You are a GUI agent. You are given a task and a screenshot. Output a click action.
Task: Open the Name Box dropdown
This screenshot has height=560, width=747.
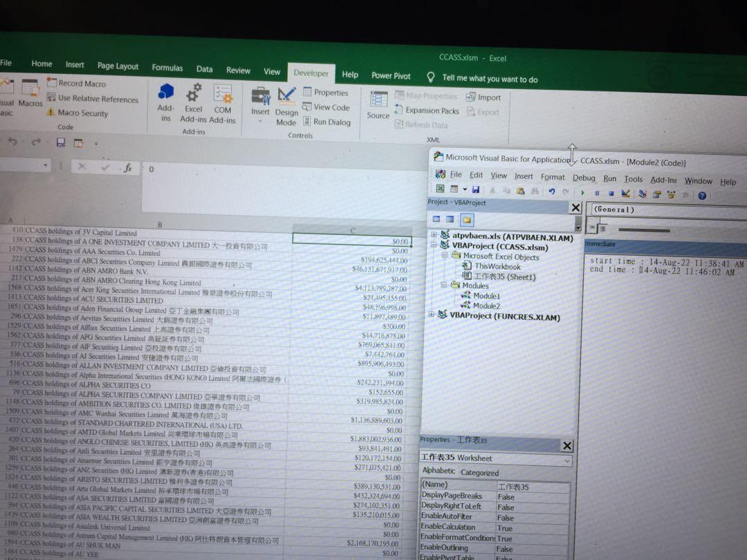pyautogui.click(x=45, y=165)
